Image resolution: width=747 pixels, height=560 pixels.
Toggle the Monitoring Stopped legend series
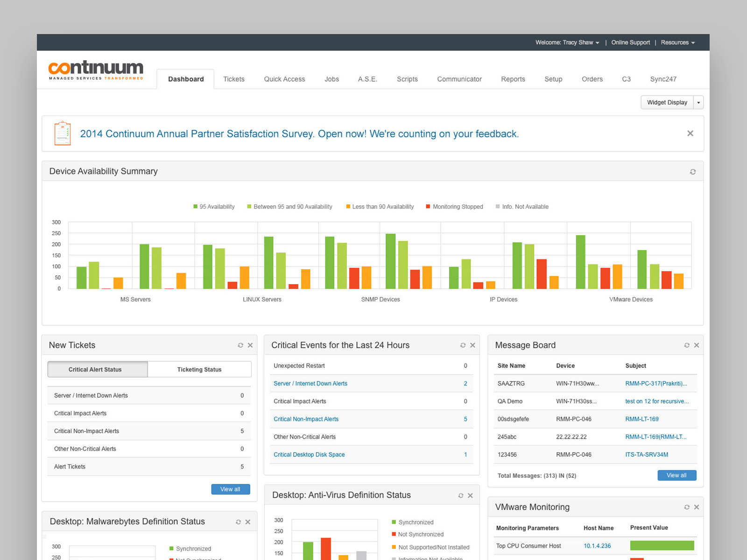click(454, 206)
